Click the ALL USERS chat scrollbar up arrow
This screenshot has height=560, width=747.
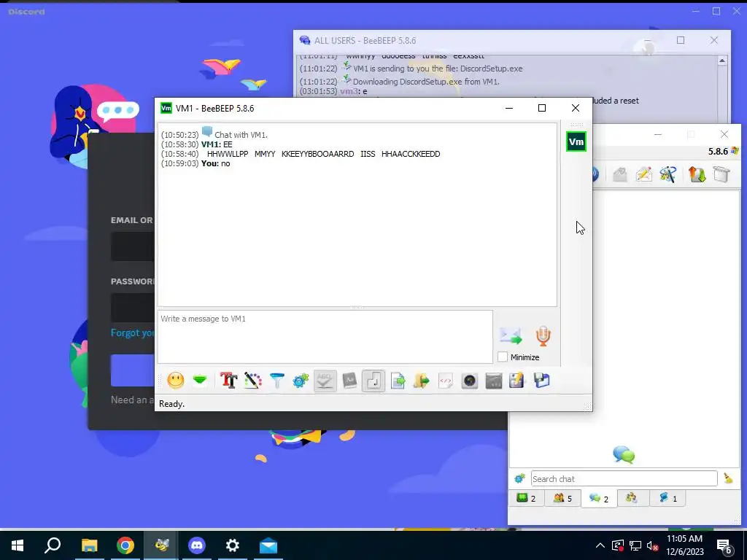pos(721,61)
